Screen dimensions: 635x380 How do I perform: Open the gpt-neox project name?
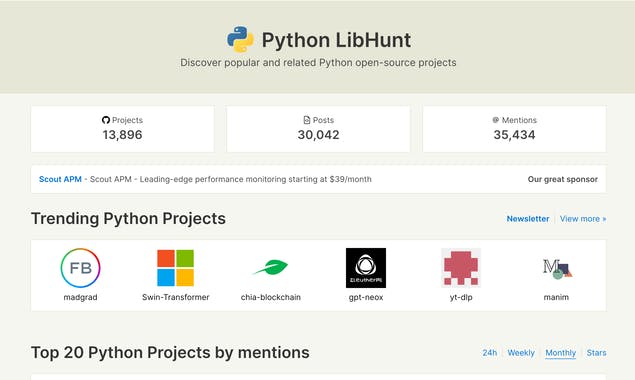pos(366,297)
